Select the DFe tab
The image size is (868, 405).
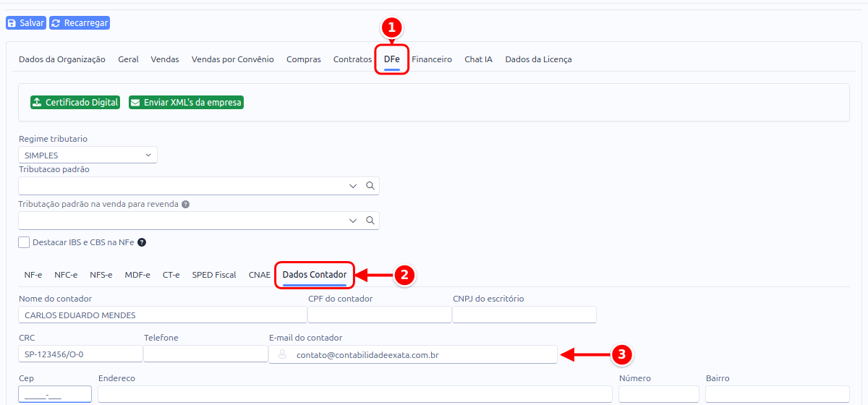pos(391,59)
